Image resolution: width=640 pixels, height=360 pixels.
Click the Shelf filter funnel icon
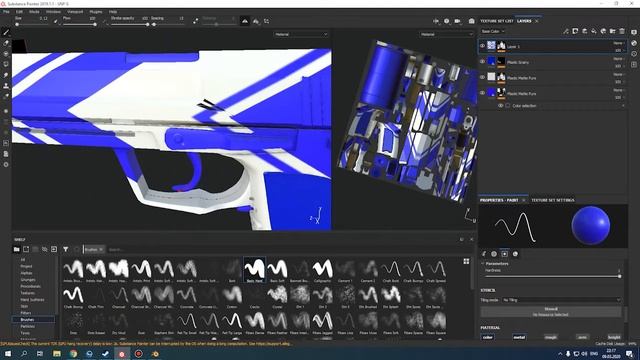(65, 249)
